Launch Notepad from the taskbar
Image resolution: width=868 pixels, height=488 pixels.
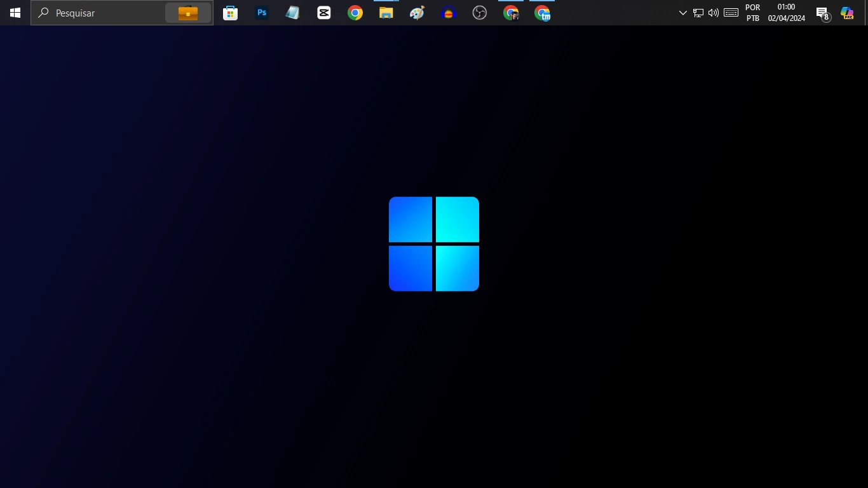[292, 13]
